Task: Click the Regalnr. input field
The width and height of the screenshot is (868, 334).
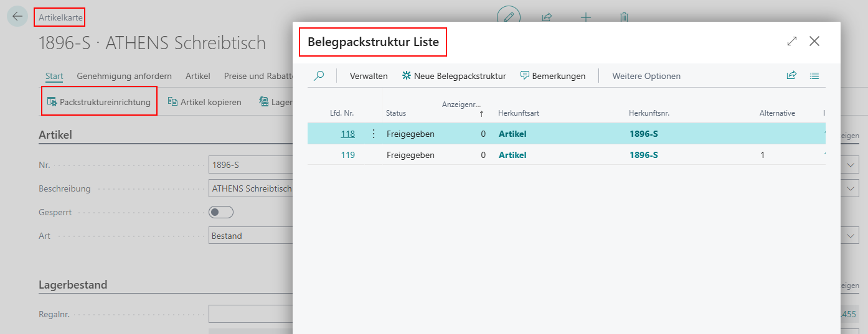Action: point(250,314)
